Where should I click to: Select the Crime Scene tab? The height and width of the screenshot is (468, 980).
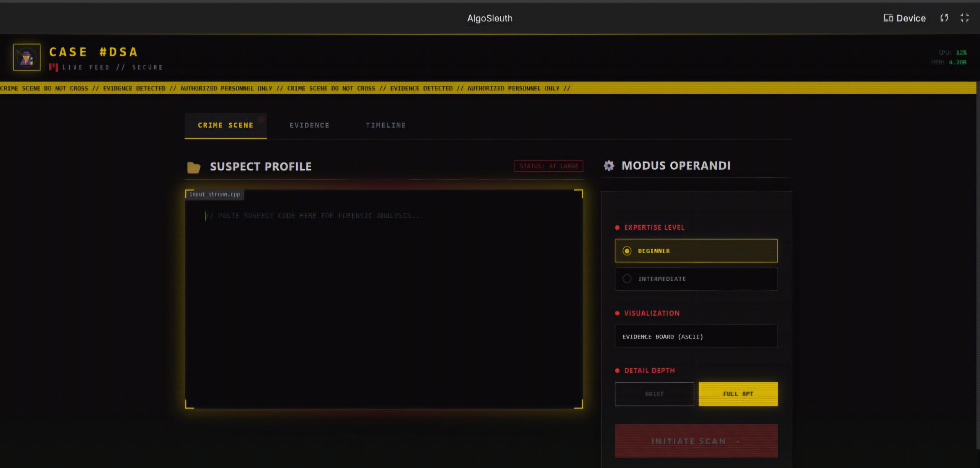[x=225, y=125]
